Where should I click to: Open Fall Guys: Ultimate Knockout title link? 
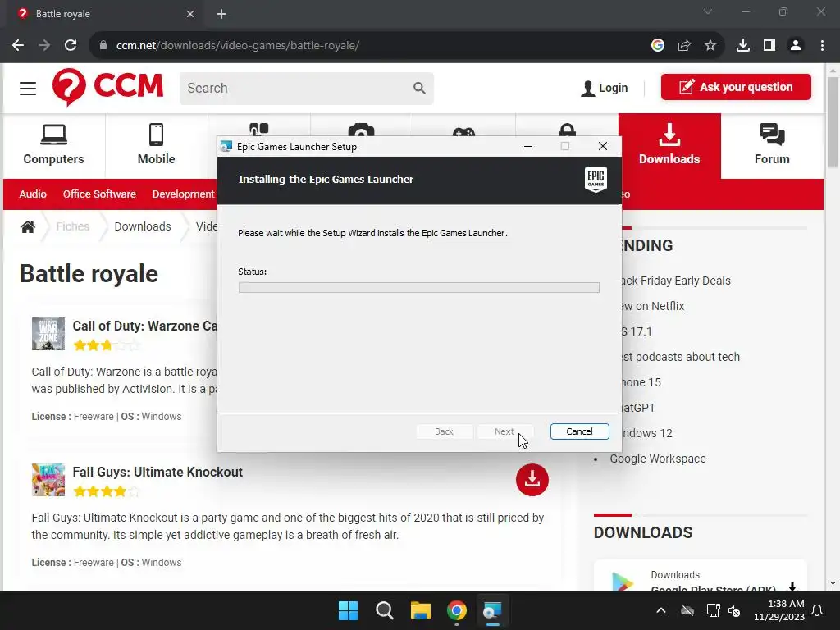pos(157,472)
